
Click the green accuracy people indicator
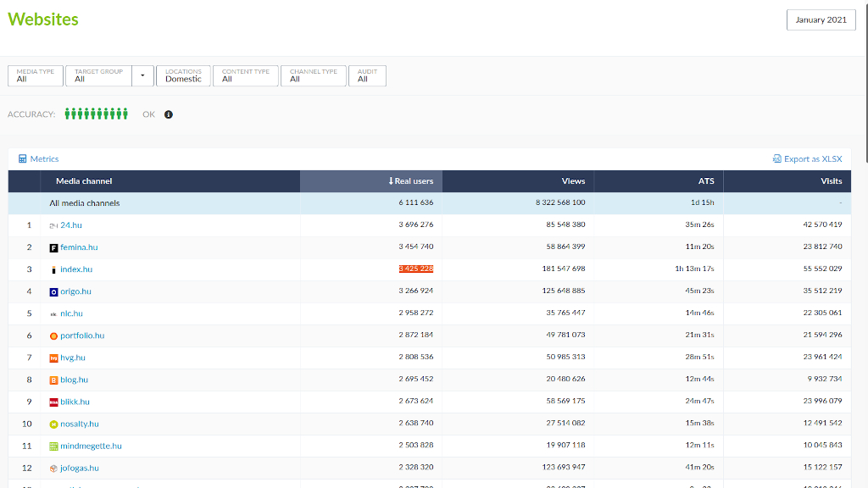97,114
